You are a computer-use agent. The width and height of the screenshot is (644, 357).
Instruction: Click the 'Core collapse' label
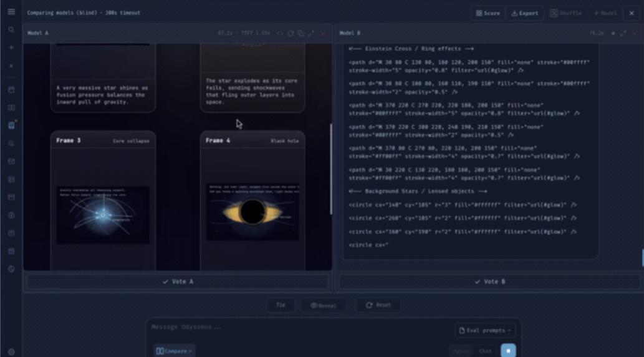point(131,141)
